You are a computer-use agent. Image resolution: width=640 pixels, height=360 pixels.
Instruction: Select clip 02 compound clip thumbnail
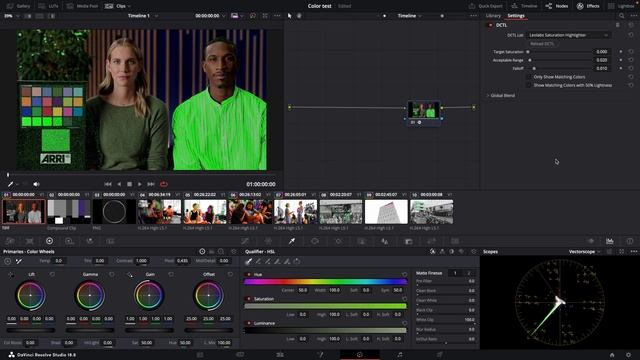(69, 211)
